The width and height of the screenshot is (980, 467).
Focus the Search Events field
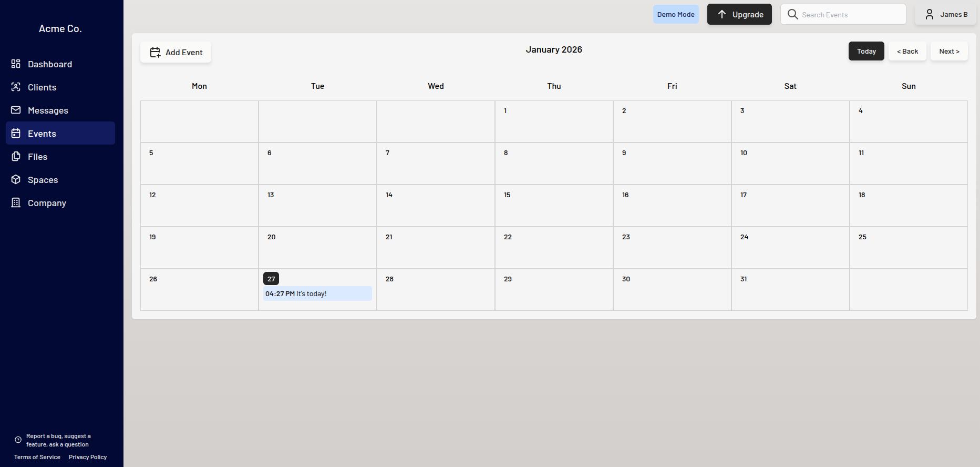click(x=843, y=14)
